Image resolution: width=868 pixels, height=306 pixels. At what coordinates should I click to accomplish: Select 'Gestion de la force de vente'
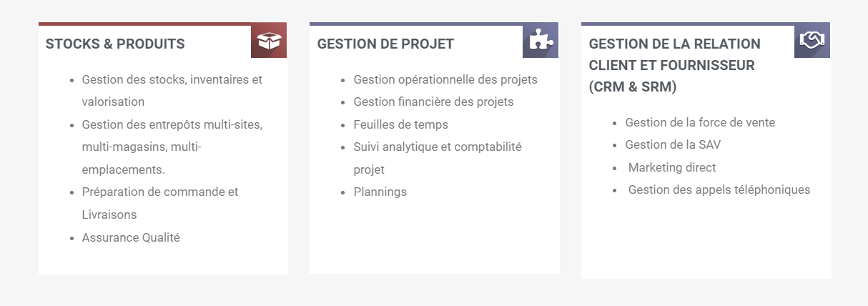[x=700, y=122]
